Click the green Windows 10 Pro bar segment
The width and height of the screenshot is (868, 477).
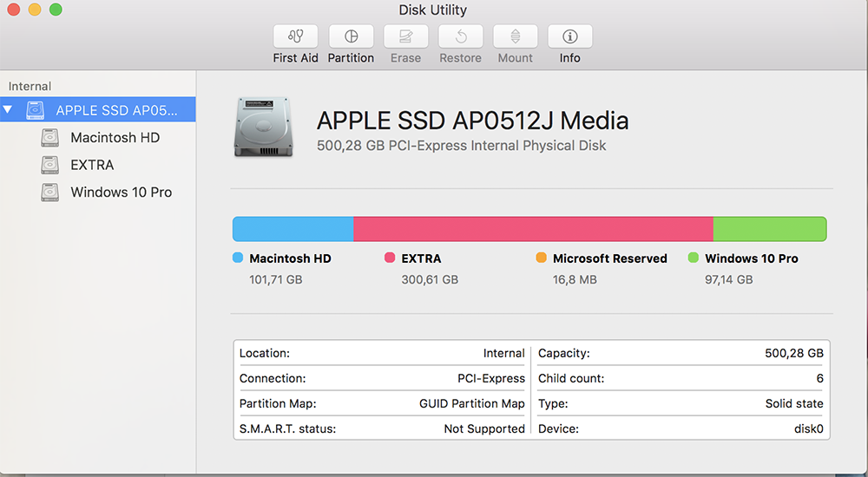click(769, 229)
